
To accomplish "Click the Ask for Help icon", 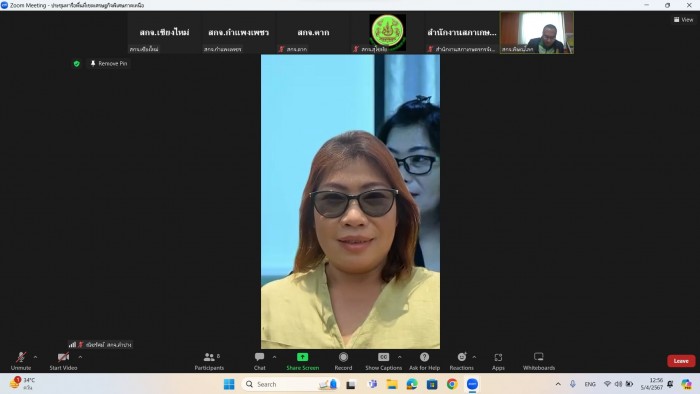I will click(425, 361).
